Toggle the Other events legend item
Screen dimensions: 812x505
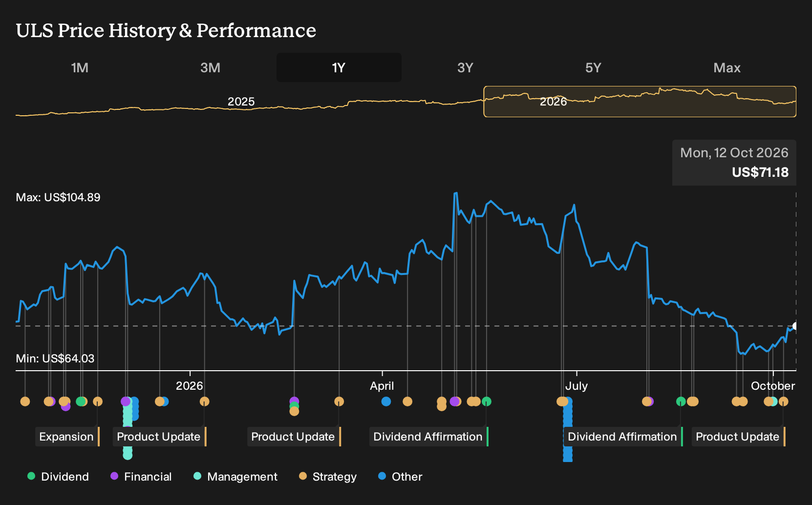[x=400, y=476]
